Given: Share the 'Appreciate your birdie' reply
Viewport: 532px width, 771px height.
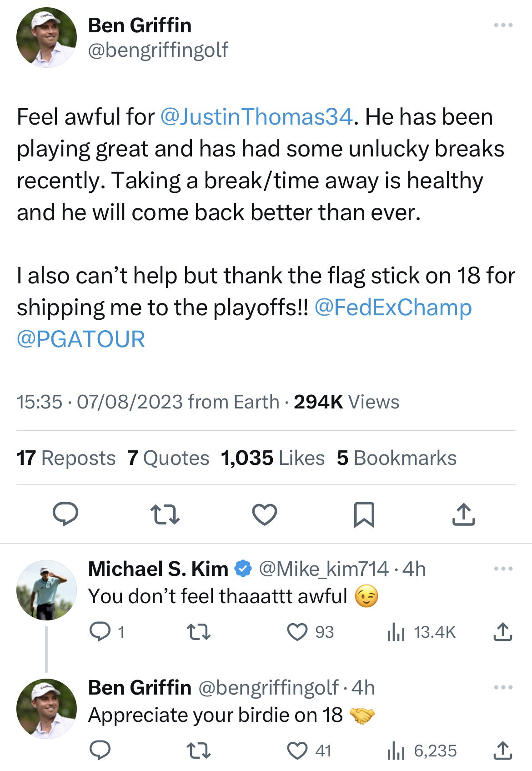Looking at the screenshot, I should coord(502,751).
